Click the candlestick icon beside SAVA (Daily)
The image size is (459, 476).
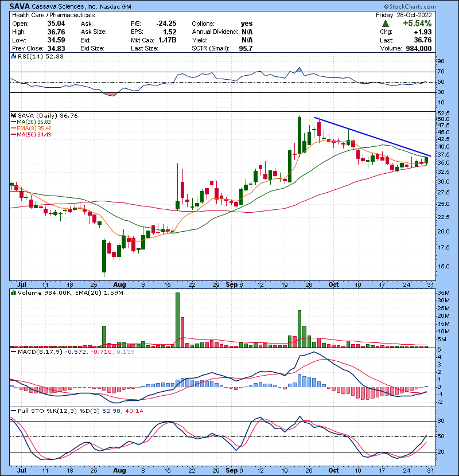click(13, 115)
